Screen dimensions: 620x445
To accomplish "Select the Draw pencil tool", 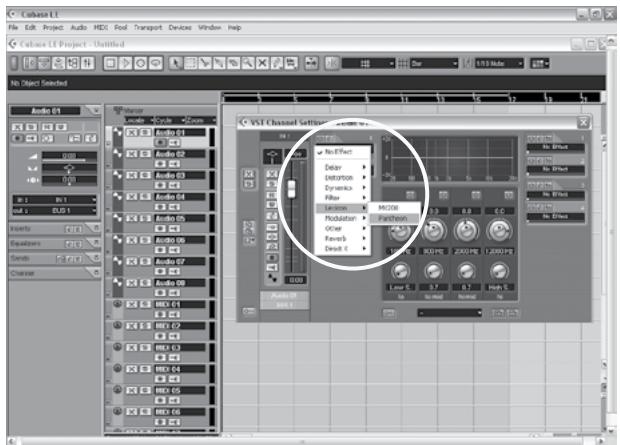I will (277, 63).
